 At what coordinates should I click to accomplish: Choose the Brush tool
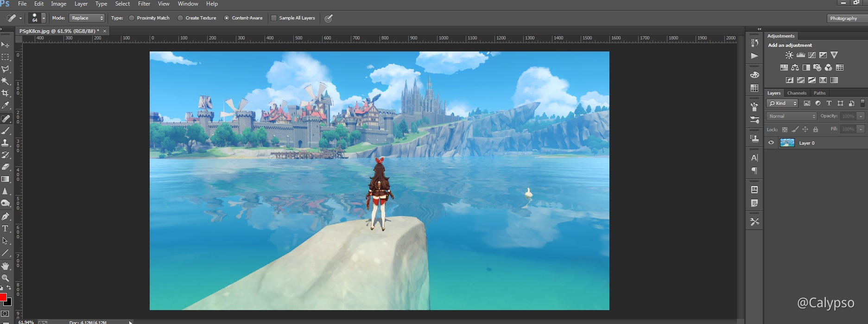(5, 131)
